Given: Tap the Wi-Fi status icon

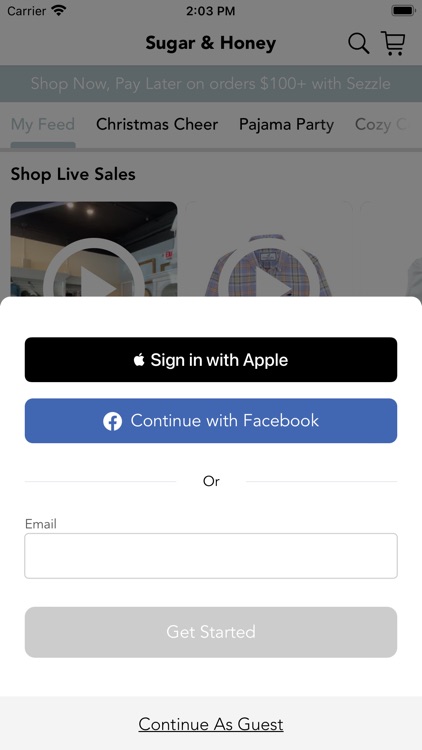Looking at the screenshot, I should tap(59, 11).
